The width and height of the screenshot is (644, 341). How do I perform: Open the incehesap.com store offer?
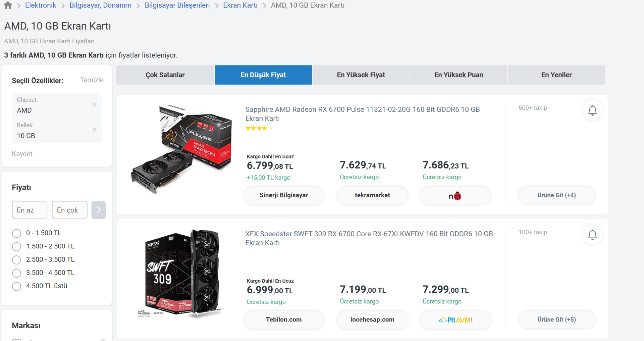(372, 320)
